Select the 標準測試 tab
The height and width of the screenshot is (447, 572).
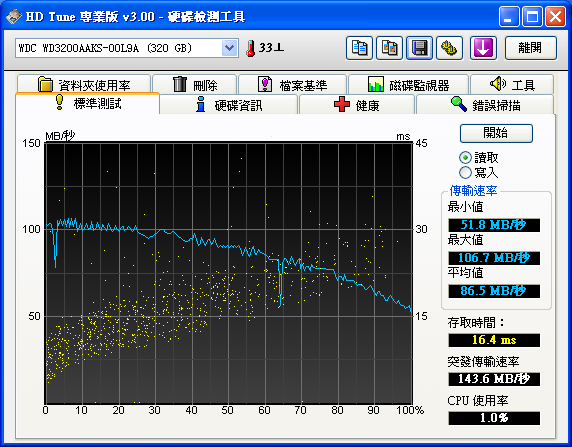coord(88,104)
